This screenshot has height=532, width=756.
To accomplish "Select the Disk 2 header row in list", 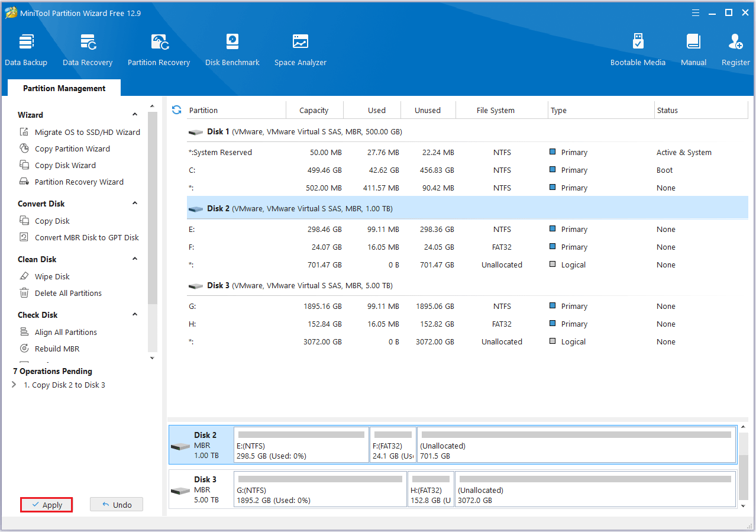I will pos(467,208).
